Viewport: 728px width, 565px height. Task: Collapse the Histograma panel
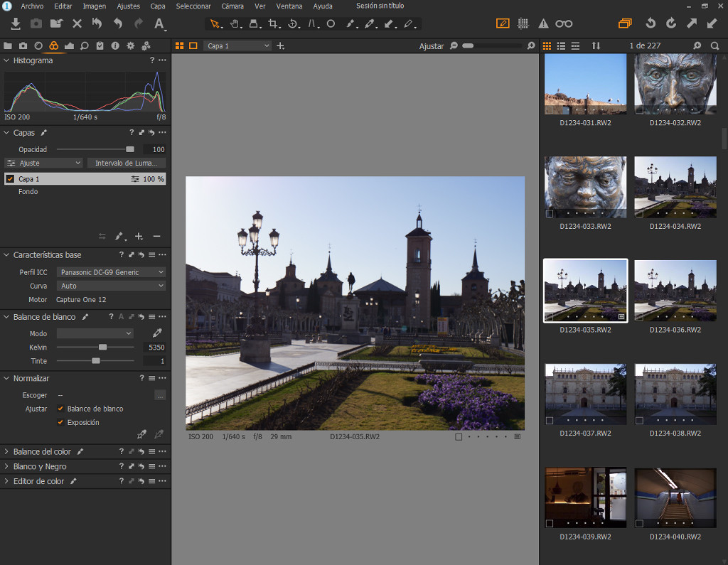click(x=6, y=60)
